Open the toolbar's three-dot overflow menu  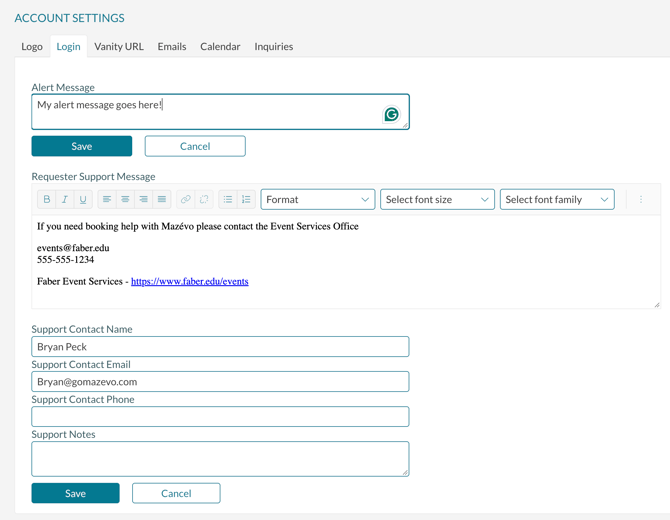tap(641, 199)
